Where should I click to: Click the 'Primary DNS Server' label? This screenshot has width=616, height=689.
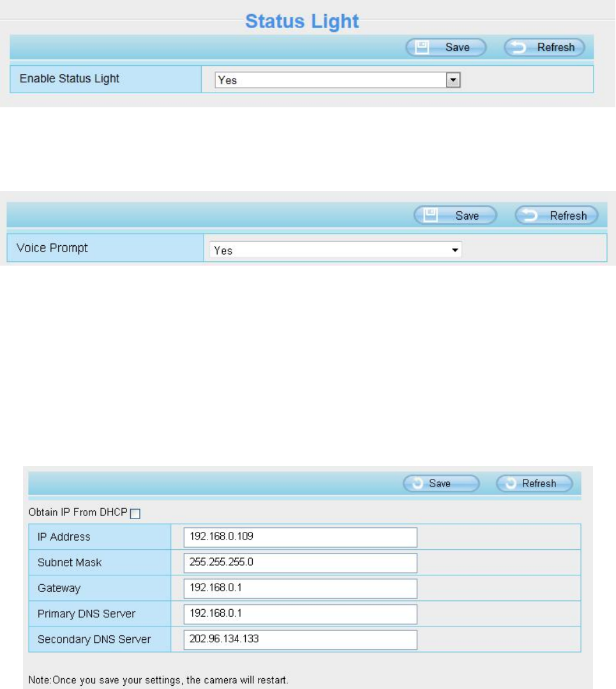[86, 614]
